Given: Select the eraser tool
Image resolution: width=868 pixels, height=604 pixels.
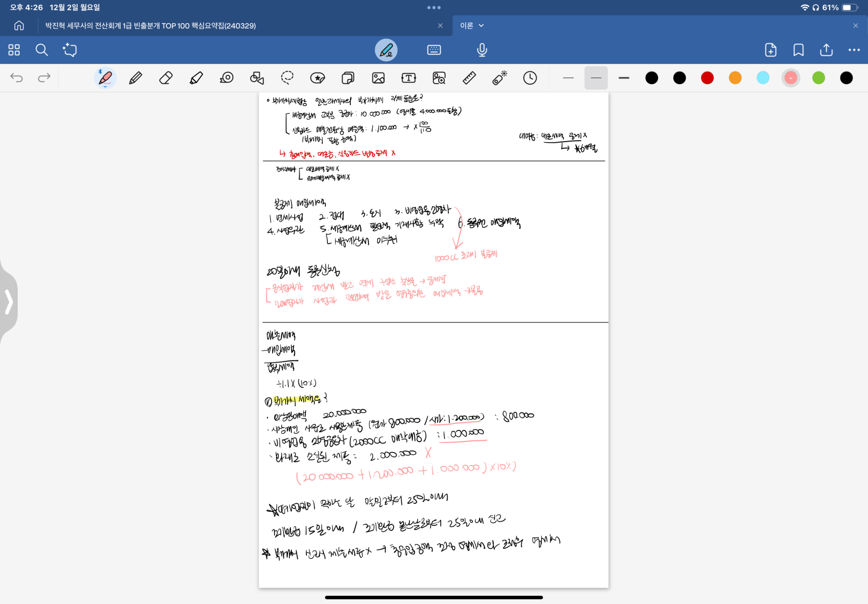Looking at the screenshot, I should [166, 78].
